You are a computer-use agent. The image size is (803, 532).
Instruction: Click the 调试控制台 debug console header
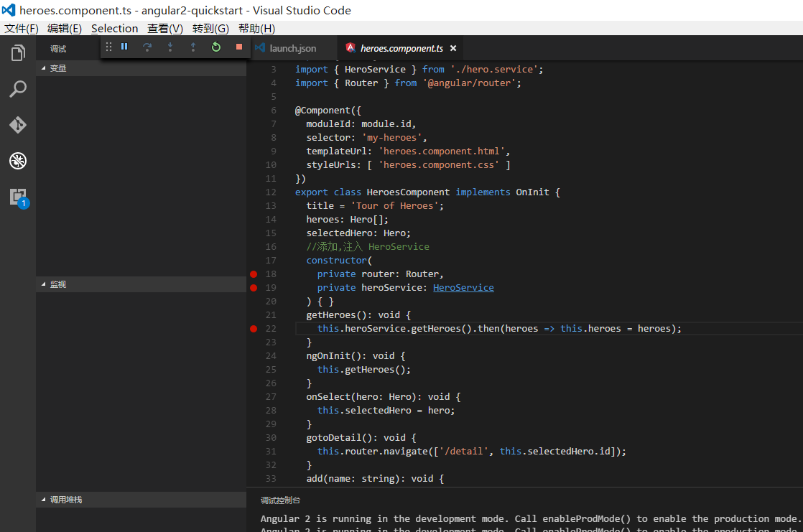click(x=280, y=500)
